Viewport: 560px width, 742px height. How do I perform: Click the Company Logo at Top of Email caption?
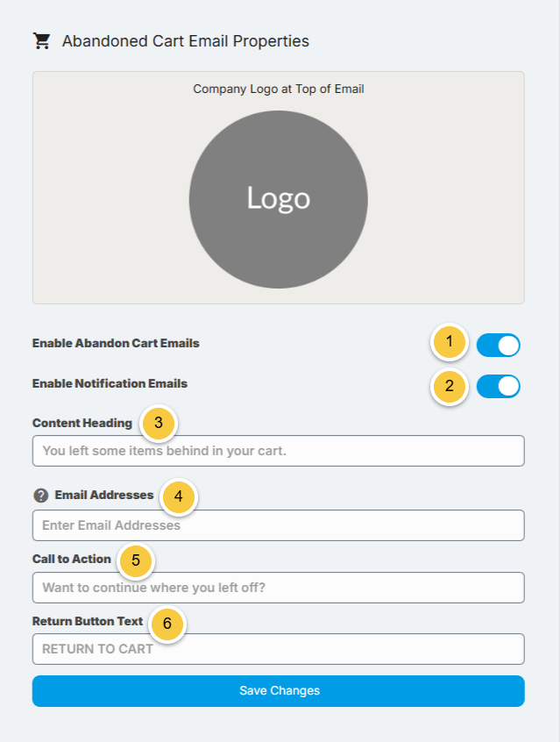279,89
